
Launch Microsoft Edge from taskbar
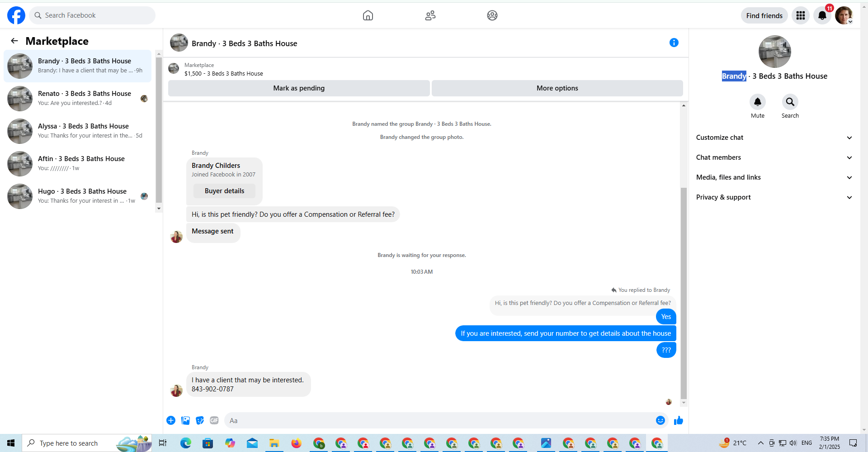[186, 443]
